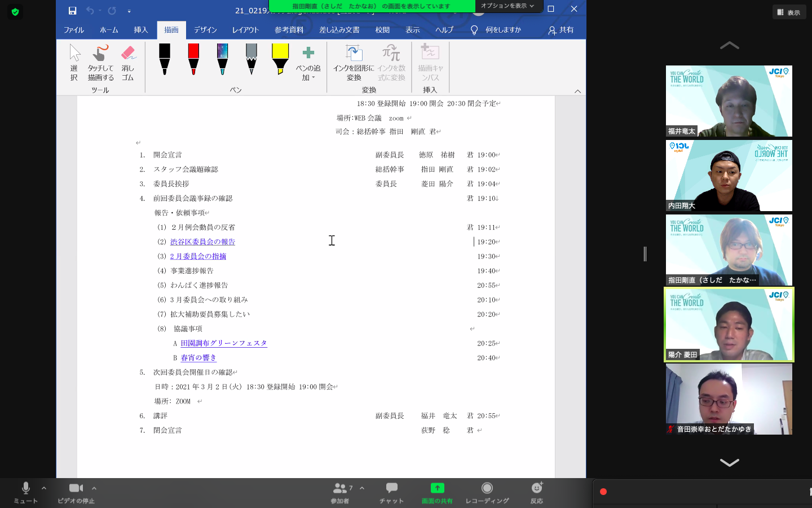The image size is (812, 508).
Task: Open the Review (校閲) ribbon tab
Action: coord(382,30)
